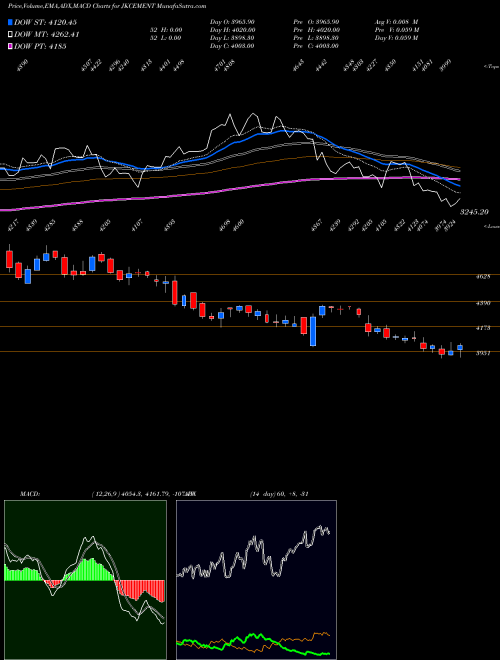Click the ADX indicator chart panel
The image size is (500, 660).
tap(256, 580)
